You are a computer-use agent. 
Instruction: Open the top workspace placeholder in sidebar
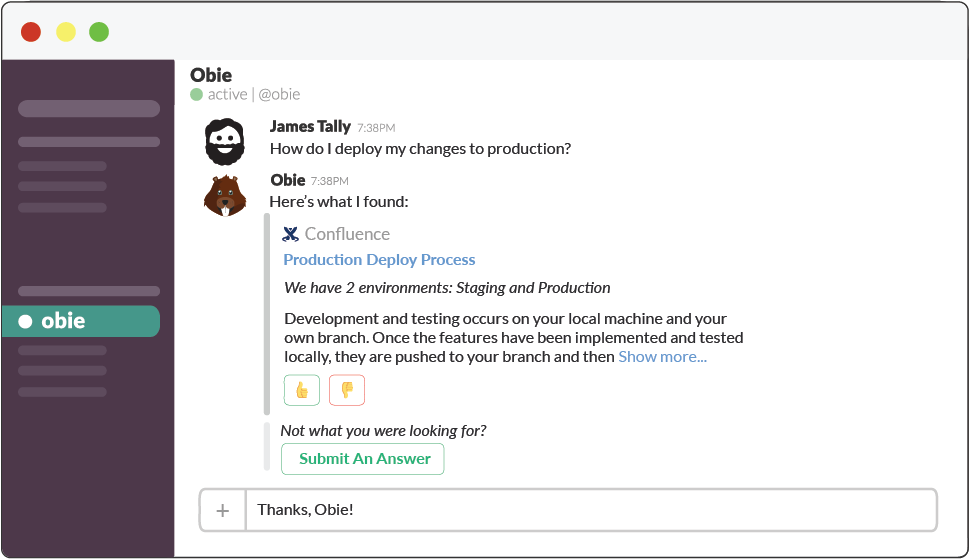[x=89, y=109]
